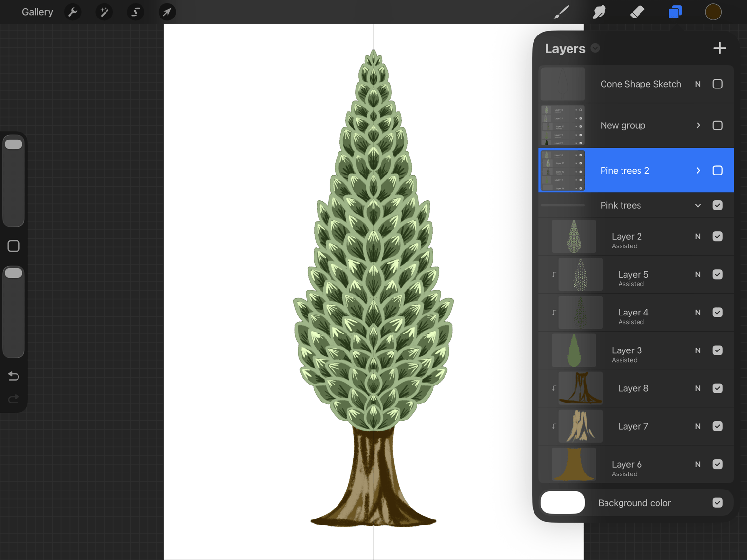The image size is (747, 560).
Task: Tap the redo arrow
Action: point(14,399)
